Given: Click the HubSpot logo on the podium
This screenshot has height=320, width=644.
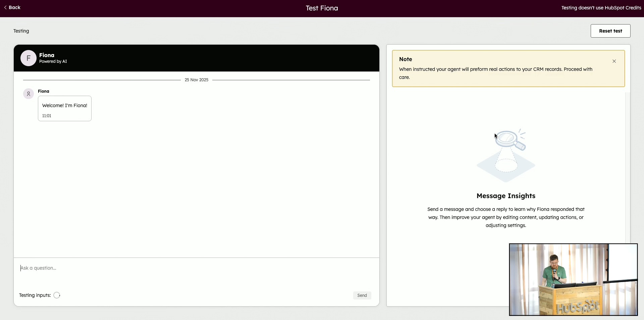Looking at the screenshot, I should (x=577, y=307).
